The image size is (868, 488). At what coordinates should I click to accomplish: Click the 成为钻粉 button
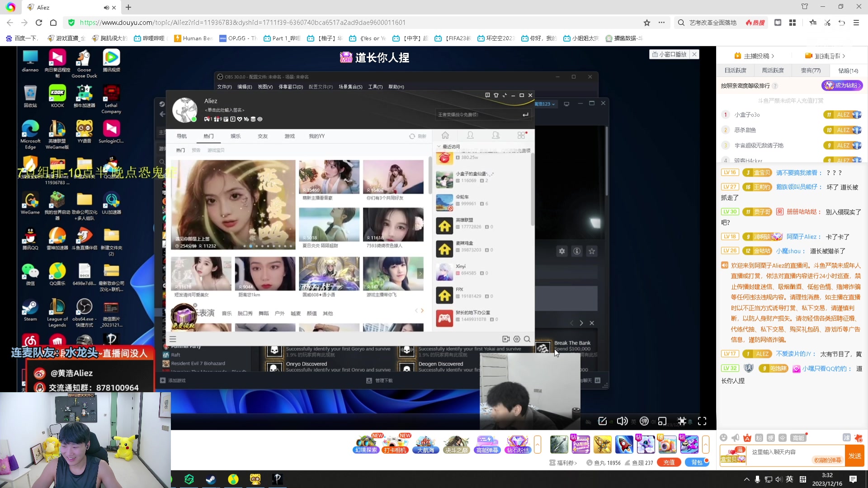click(842, 85)
